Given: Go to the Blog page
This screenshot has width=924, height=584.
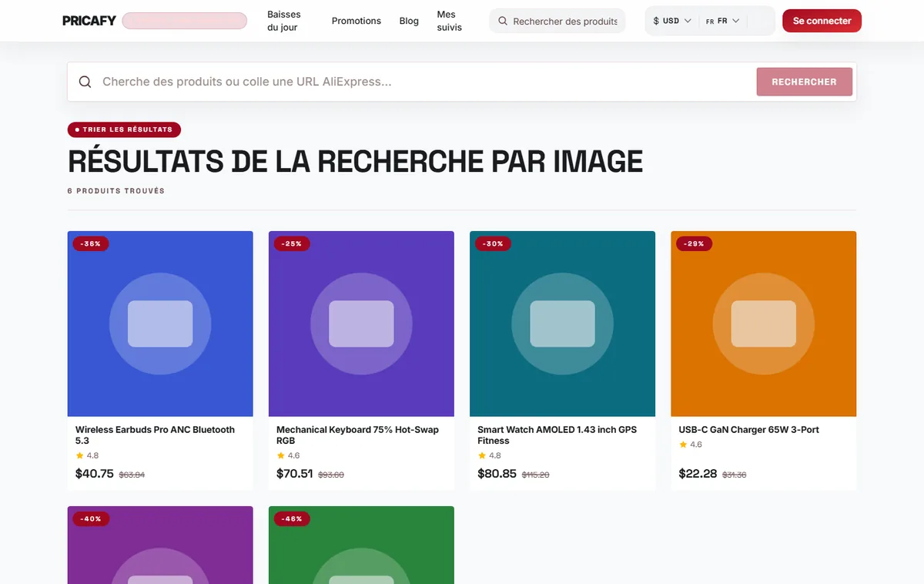Looking at the screenshot, I should point(409,21).
